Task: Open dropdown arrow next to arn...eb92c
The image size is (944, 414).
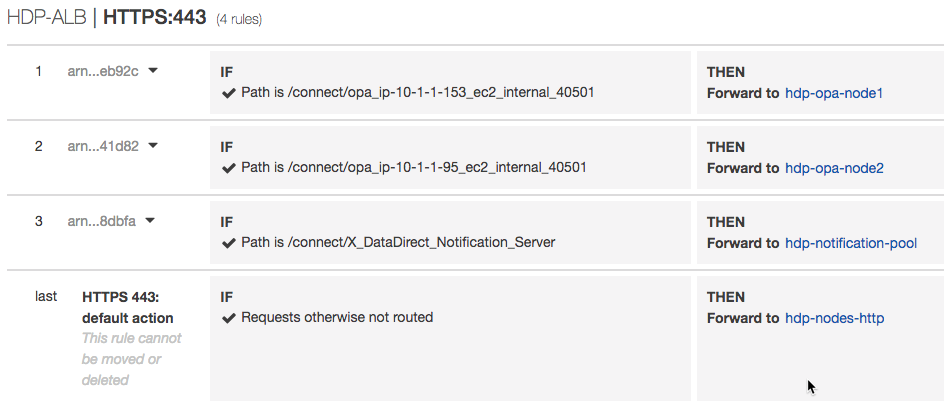Action: coord(153,71)
